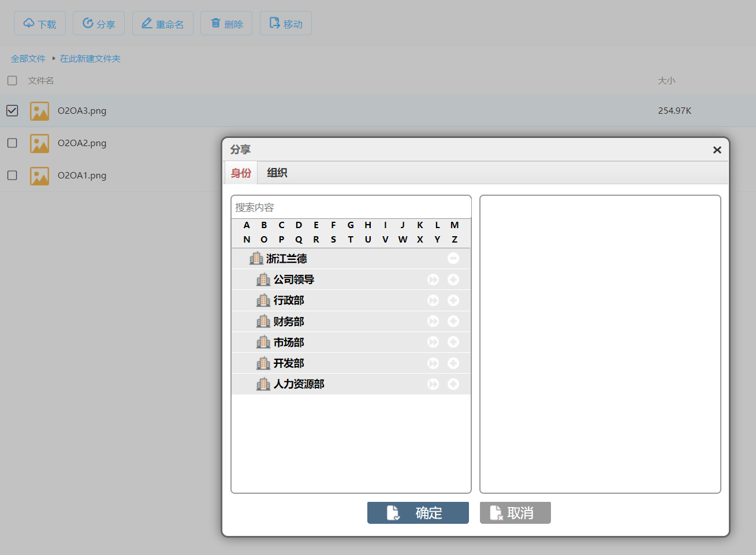Viewport: 756px width, 555px height.
Task: Filter by letter N
Action: (247, 240)
